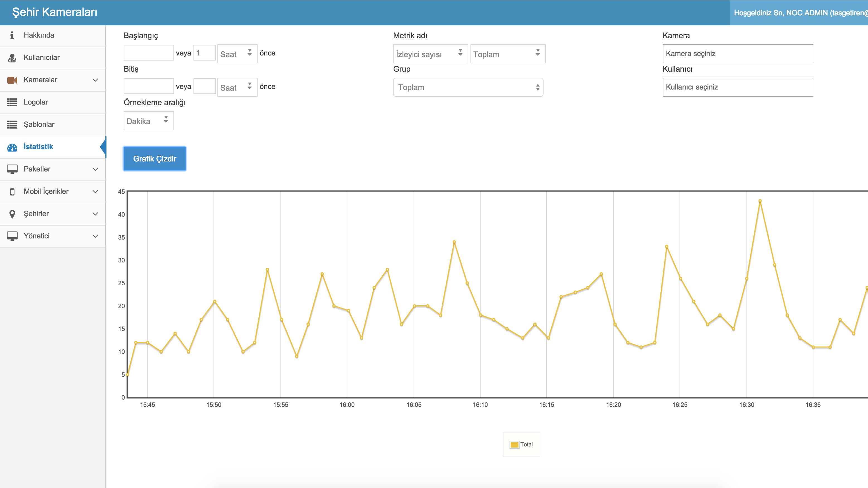Click the Şehir Kameraları header title
The height and width of the screenshot is (488, 868).
coord(55,12)
